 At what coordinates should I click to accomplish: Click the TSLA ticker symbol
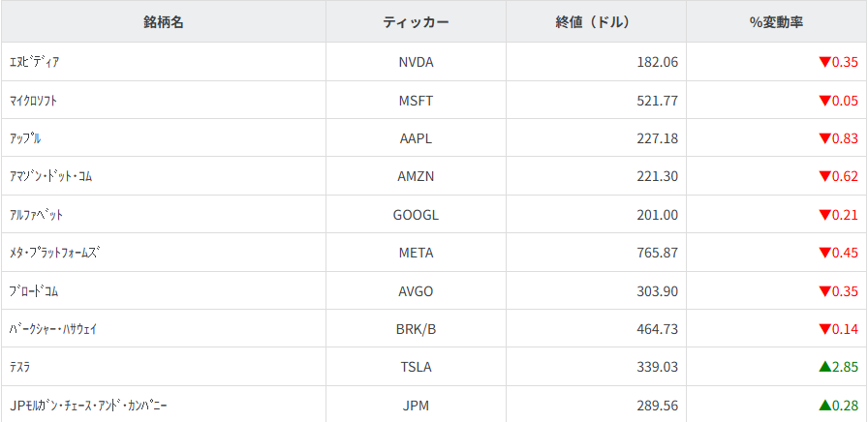click(x=417, y=367)
